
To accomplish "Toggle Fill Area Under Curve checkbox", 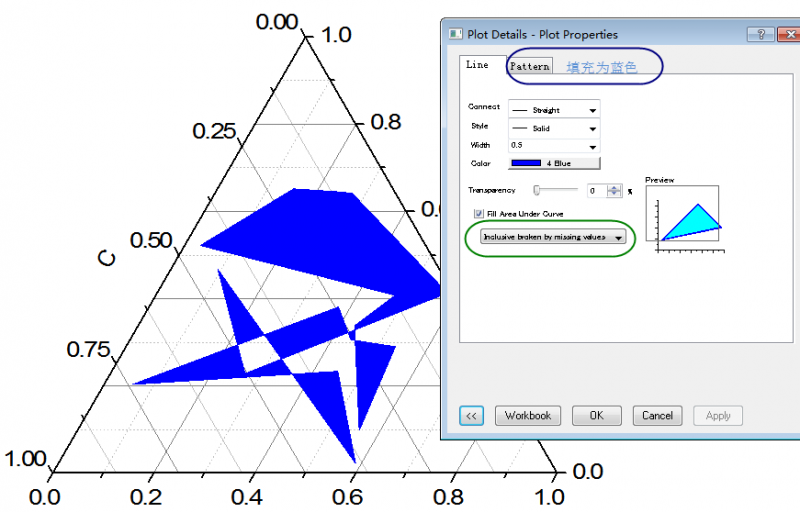I will [479, 214].
